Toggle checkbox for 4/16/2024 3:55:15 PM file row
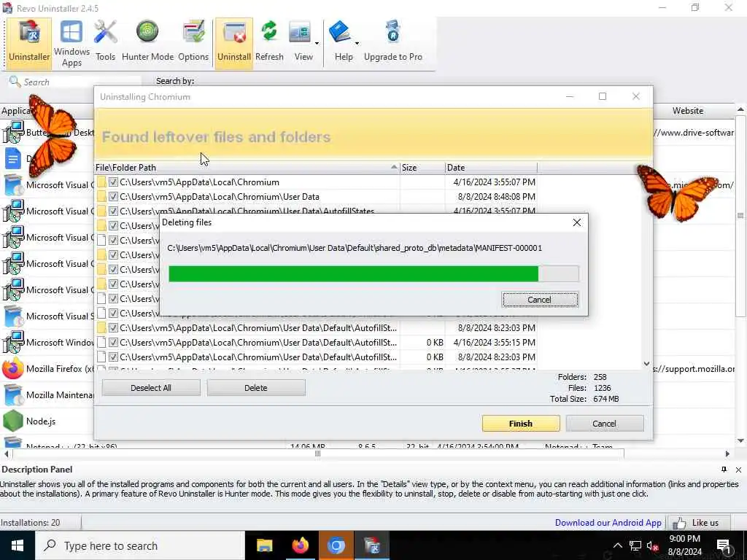Screen dimensions: 747x560 tap(113, 343)
